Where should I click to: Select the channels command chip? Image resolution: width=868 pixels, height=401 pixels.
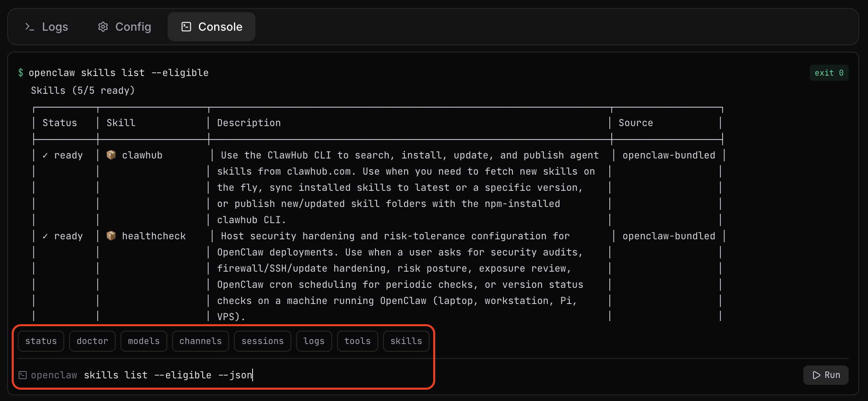[200, 341]
